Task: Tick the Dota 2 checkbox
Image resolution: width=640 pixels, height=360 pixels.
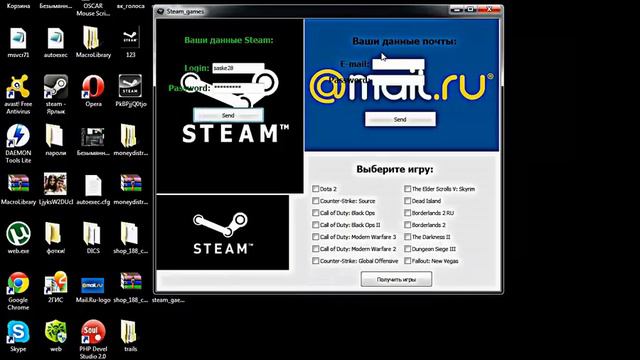Action: (x=316, y=189)
